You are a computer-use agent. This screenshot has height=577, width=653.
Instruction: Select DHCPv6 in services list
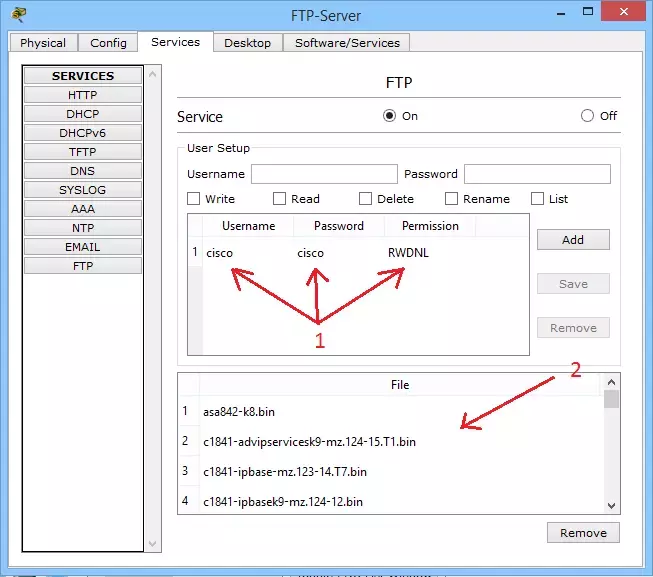point(83,133)
